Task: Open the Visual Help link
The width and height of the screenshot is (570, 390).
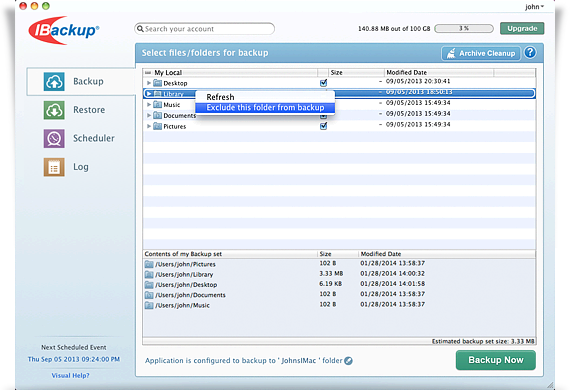Action: (70, 375)
